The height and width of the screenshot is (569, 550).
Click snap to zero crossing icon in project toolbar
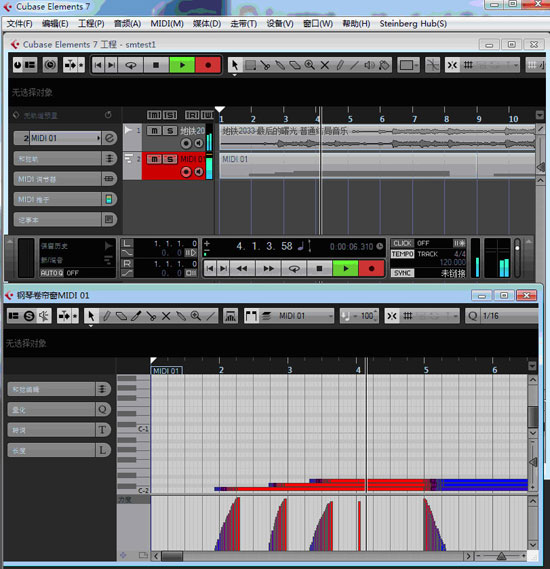432,65
